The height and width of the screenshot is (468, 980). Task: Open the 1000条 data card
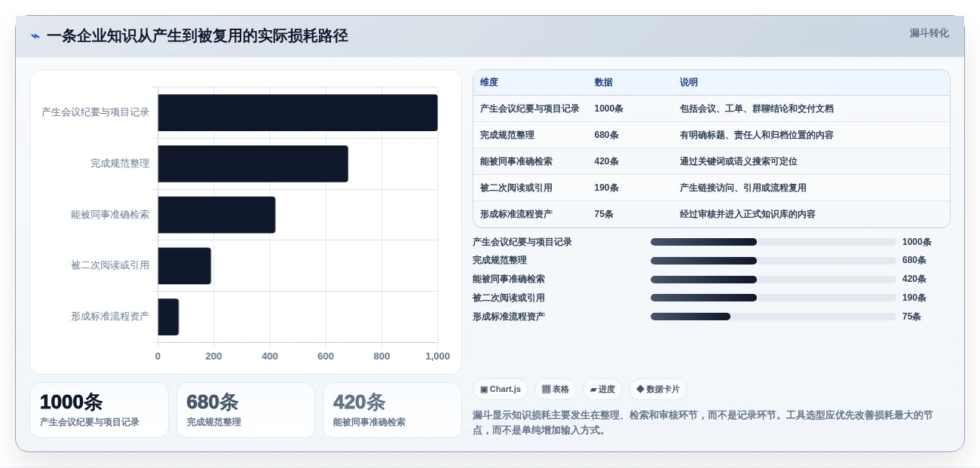tap(99, 410)
